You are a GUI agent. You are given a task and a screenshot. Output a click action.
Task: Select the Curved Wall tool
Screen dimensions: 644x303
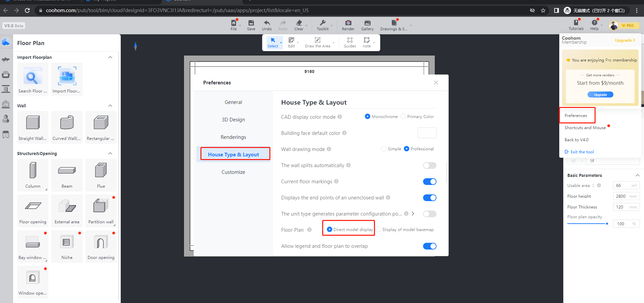pyautogui.click(x=67, y=127)
